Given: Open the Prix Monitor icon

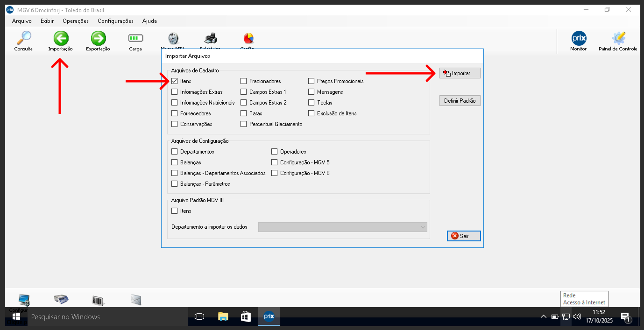Looking at the screenshot, I should pos(579,39).
